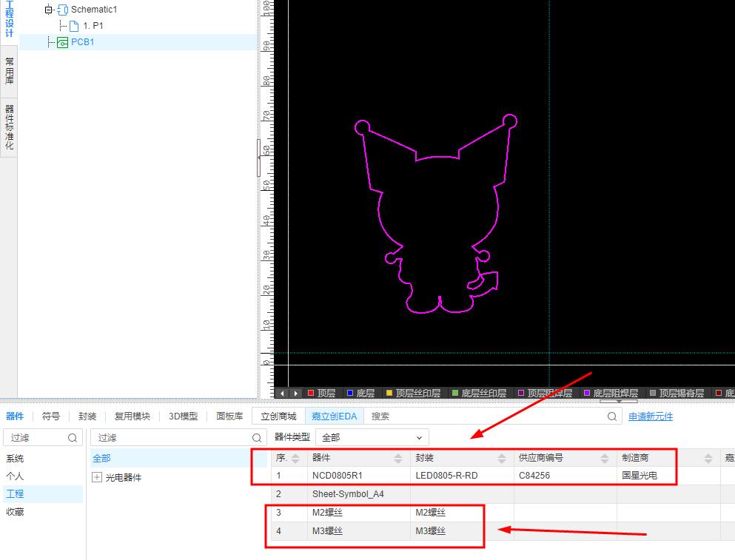735x560 pixels.
Task: Select the NCD0805R1 device row
Action: [503, 476]
